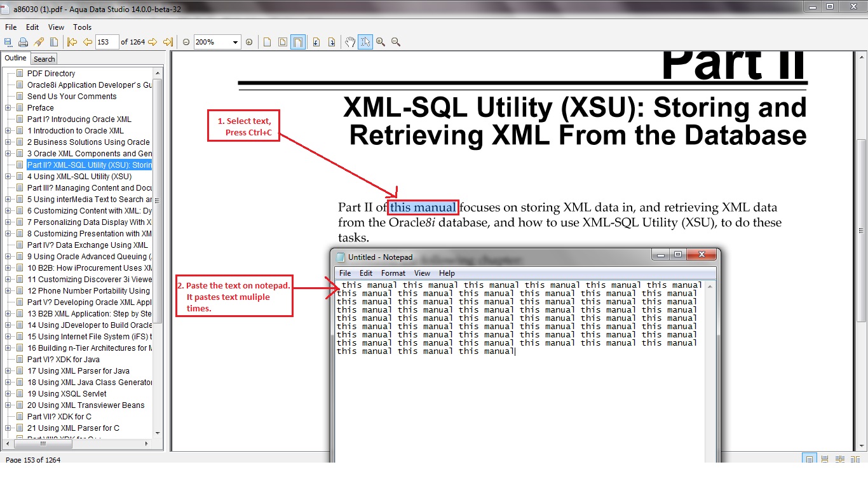
Task: Open Notepad's Help menu
Action: click(x=447, y=273)
